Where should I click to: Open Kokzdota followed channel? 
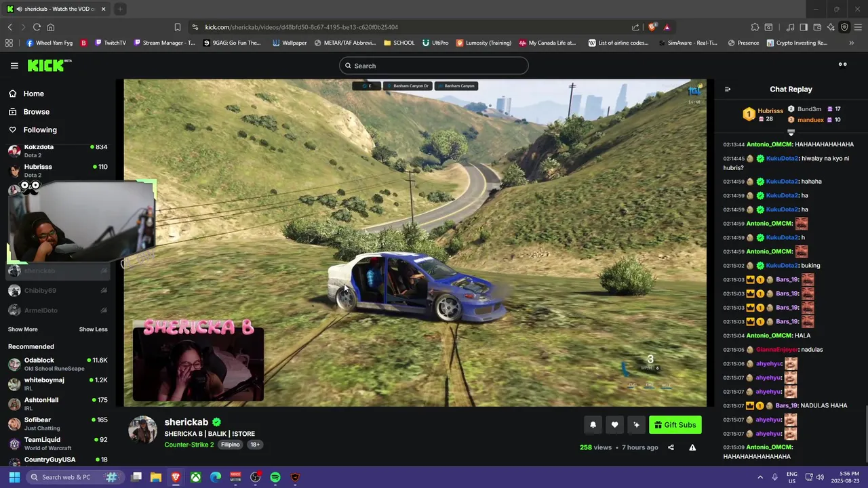tap(58, 150)
